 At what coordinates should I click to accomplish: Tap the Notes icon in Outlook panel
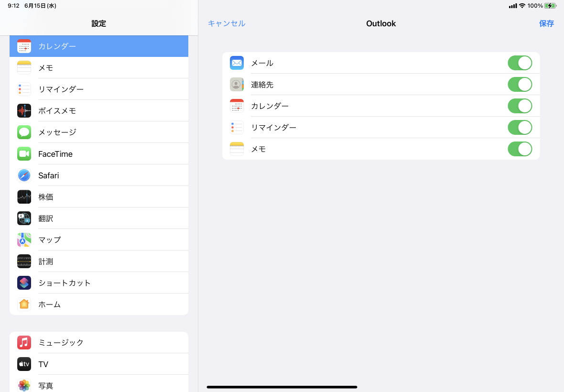tap(237, 149)
